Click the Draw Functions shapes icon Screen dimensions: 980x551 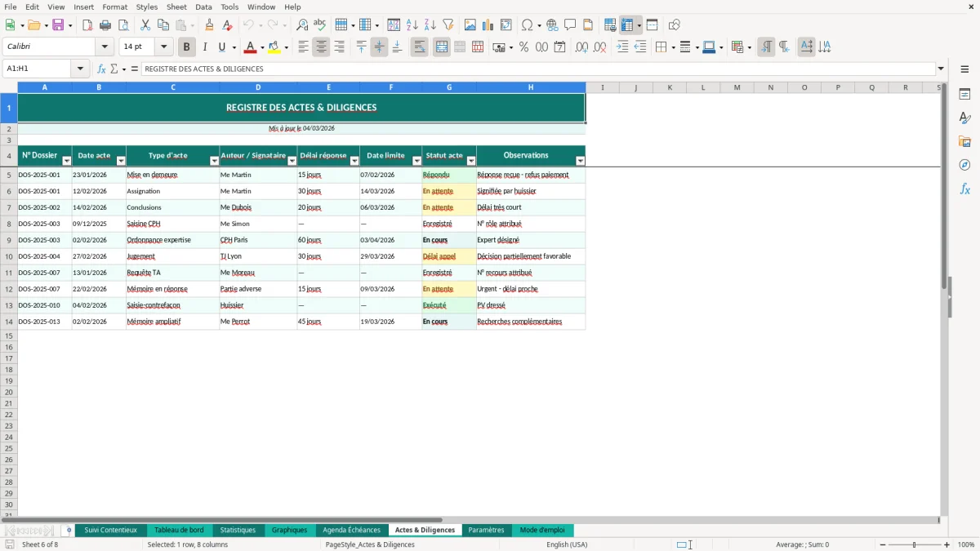pos(675,25)
